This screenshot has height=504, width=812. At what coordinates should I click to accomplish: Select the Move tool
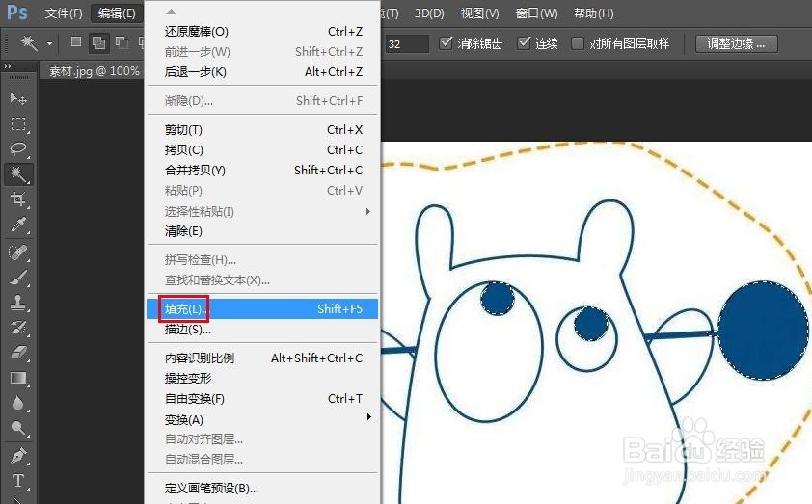coord(18,98)
